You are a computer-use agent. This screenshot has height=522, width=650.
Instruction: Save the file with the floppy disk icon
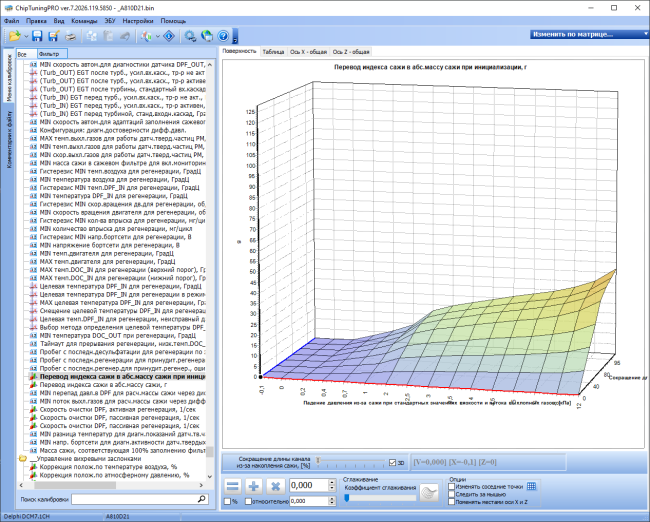[37, 36]
